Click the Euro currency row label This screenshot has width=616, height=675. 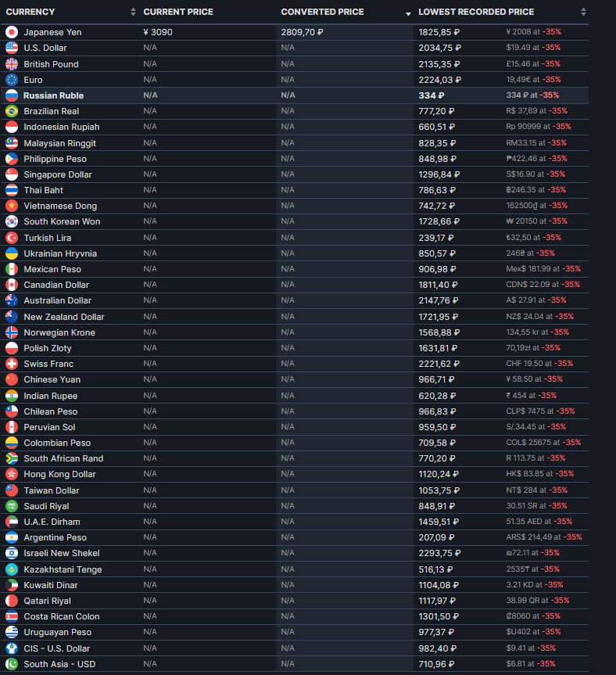(33, 80)
